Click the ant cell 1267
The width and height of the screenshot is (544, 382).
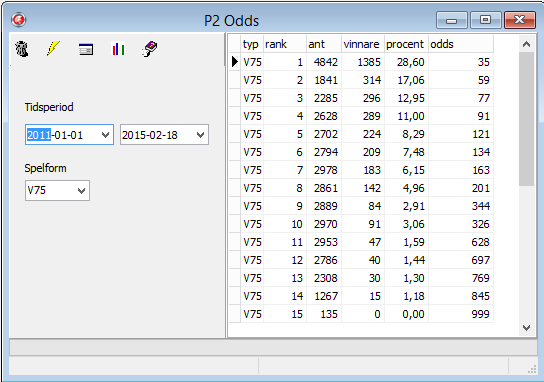coord(324,296)
